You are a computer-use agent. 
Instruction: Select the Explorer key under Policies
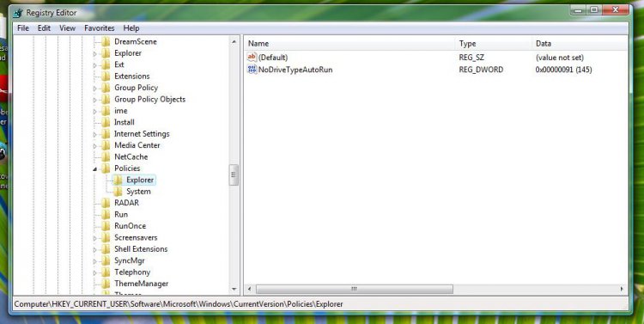pyautogui.click(x=140, y=180)
